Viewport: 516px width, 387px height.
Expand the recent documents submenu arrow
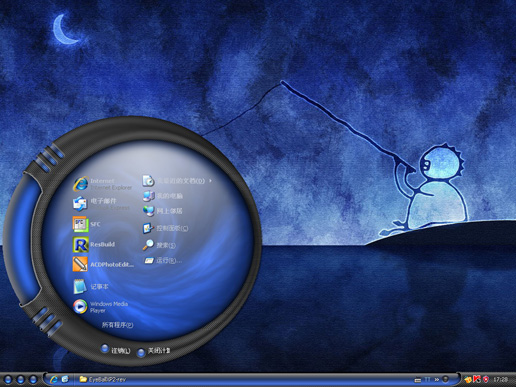(x=210, y=181)
